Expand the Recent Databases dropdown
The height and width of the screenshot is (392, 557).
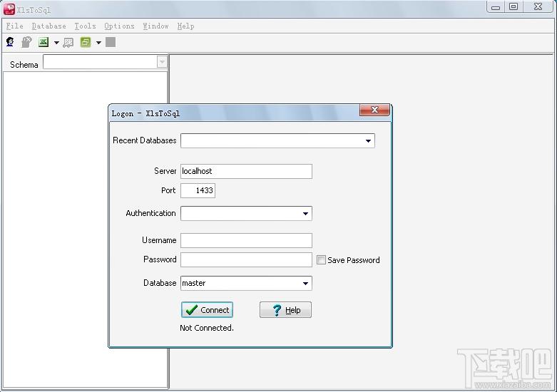pyautogui.click(x=369, y=141)
